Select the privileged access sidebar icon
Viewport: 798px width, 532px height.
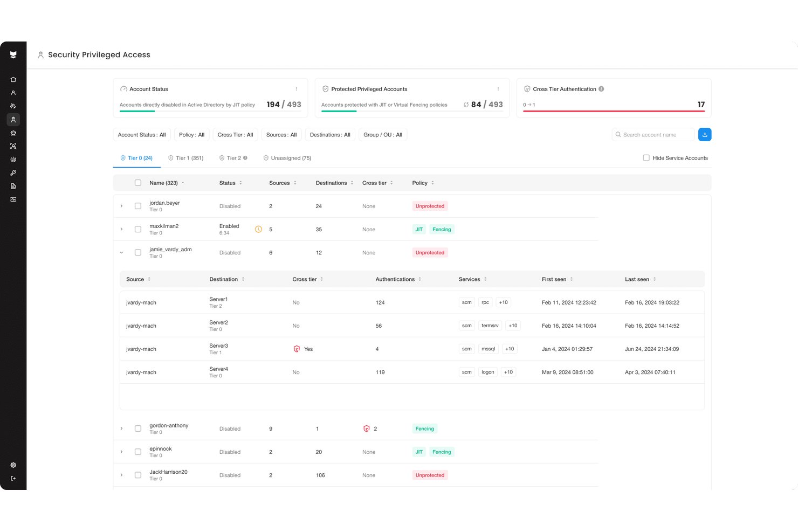click(x=13, y=120)
